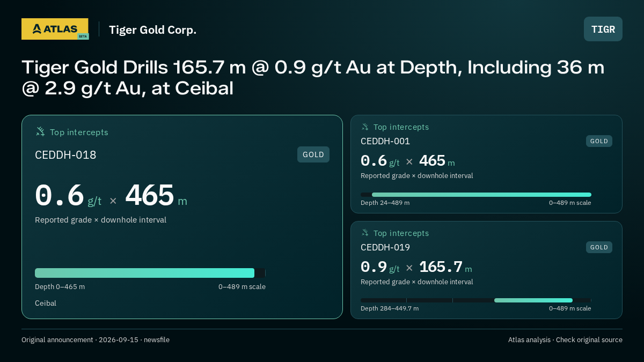Image resolution: width=644 pixels, height=362 pixels.
Task: Click the Atlas logo
Action: 55,29
